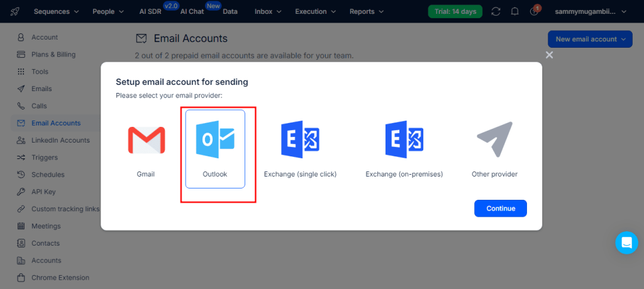Click the Accounts building icon

click(x=21, y=261)
